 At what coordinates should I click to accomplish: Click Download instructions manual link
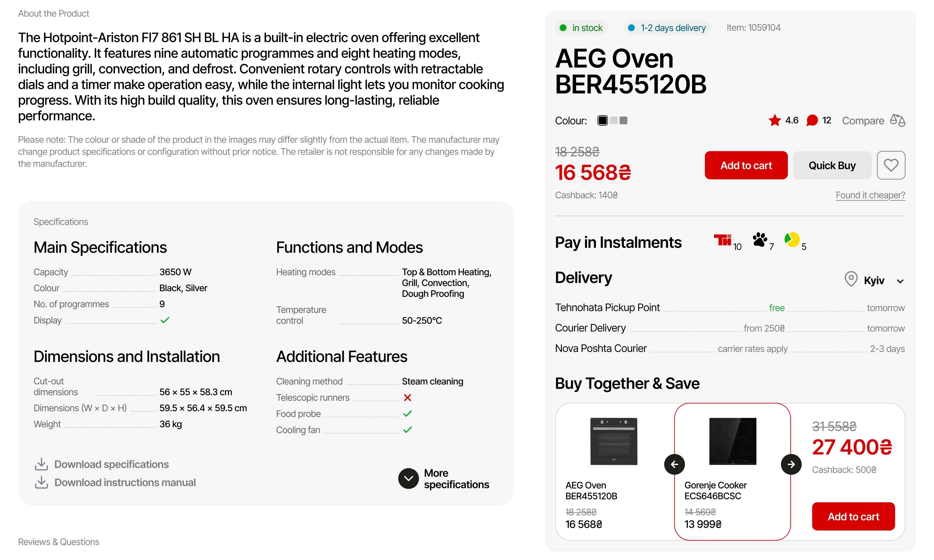click(125, 482)
